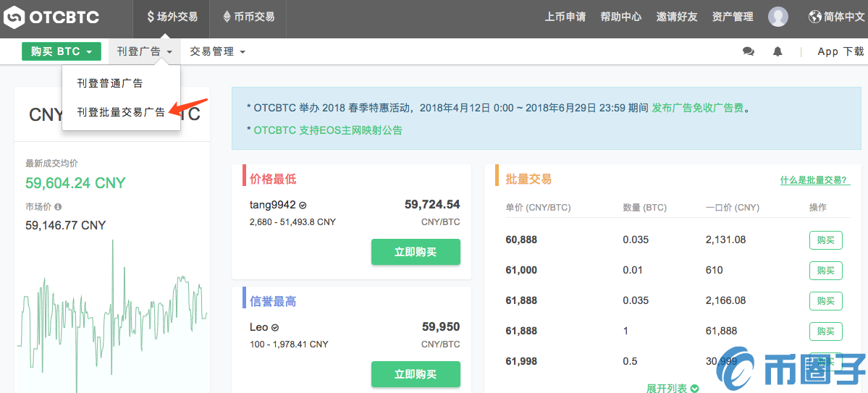Click verified badge next to tang9942
The height and width of the screenshot is (393, 868).
(x=303, y=205)
